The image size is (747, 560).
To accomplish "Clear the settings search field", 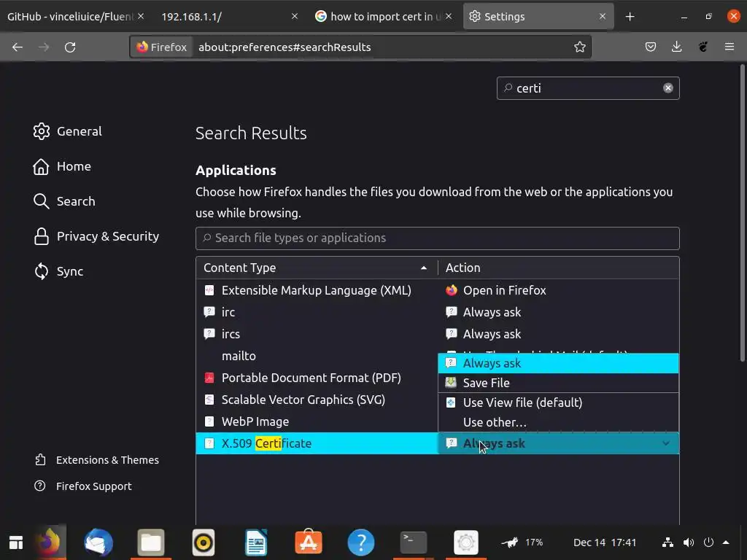I will coord(667,88).
